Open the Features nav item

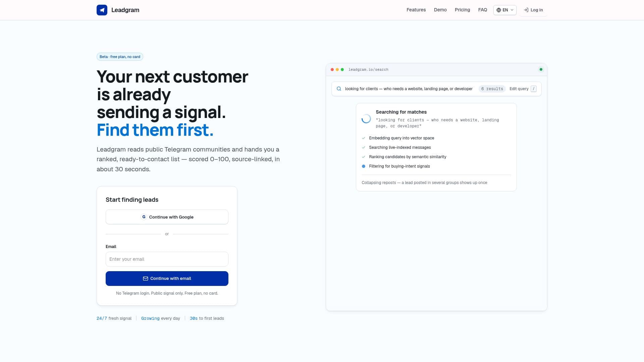click(416, 10)
